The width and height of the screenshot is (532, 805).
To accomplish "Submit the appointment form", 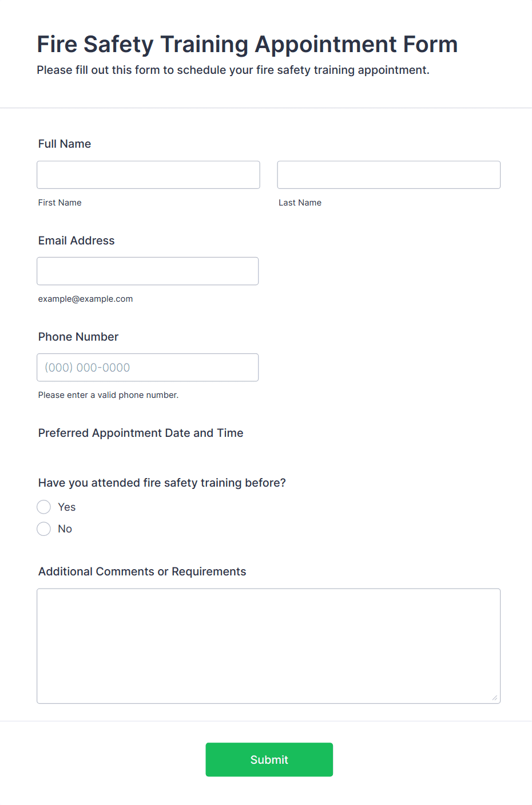I will [269, 759].
